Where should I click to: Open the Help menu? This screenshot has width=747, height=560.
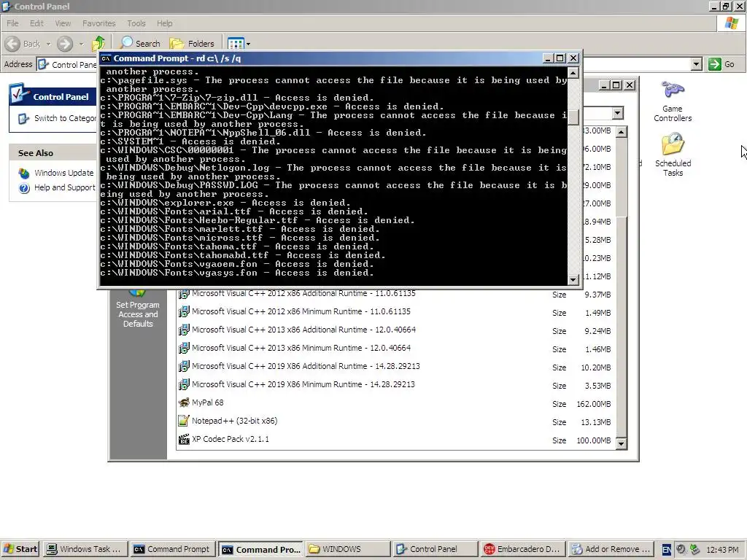(x=164, y=23)
